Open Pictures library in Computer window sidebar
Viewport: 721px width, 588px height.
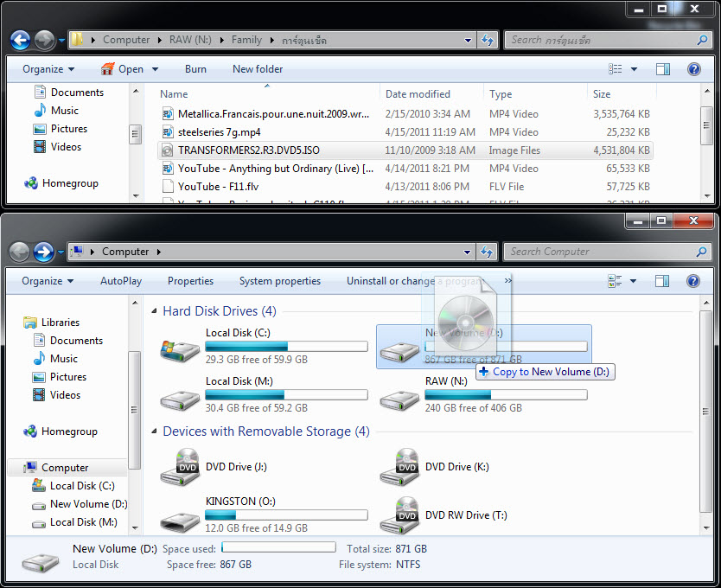coord(60,377)
